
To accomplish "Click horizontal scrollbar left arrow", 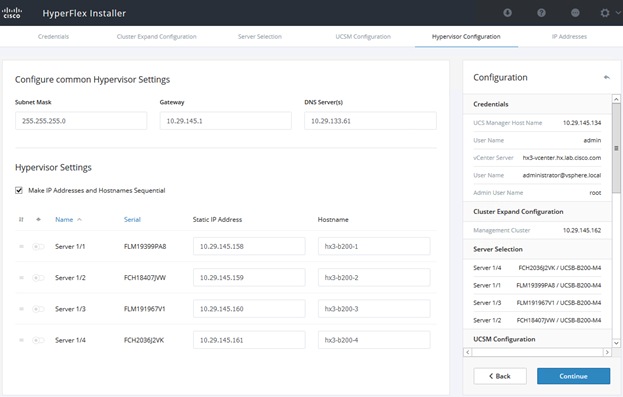I will (468, 352).
